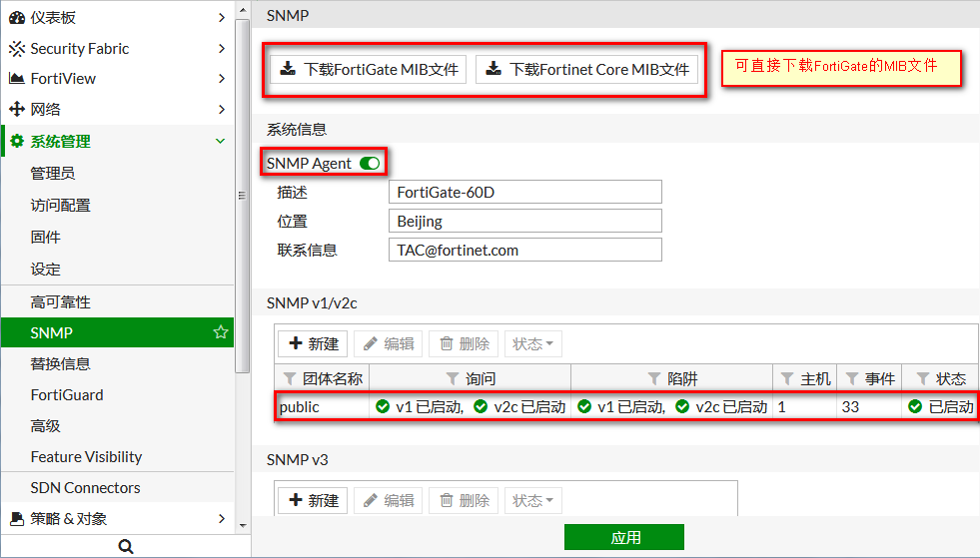This screenshot has width=980, height=558.
Task: Click the sidebar scrollbar up arrow
Action: pos(243,10)
